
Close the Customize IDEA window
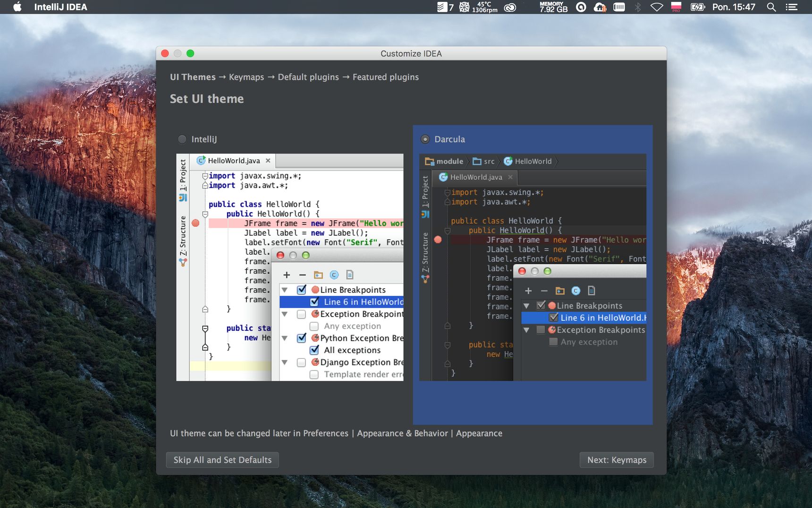[165, 53]
